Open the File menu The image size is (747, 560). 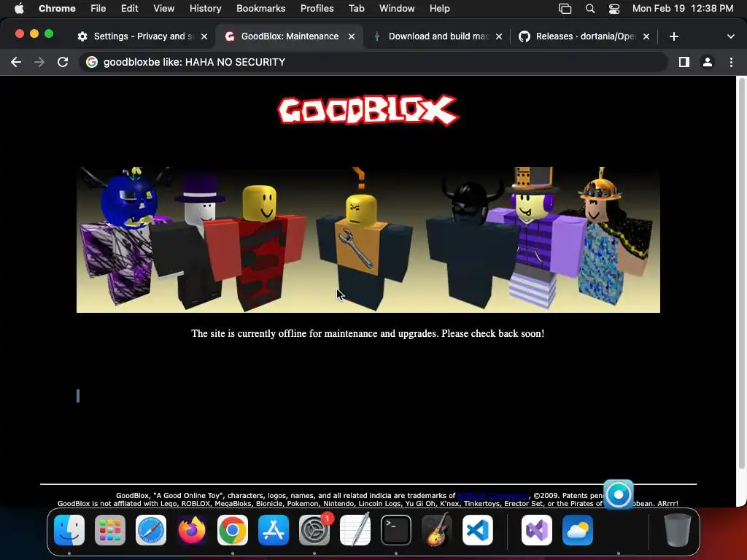98,9
